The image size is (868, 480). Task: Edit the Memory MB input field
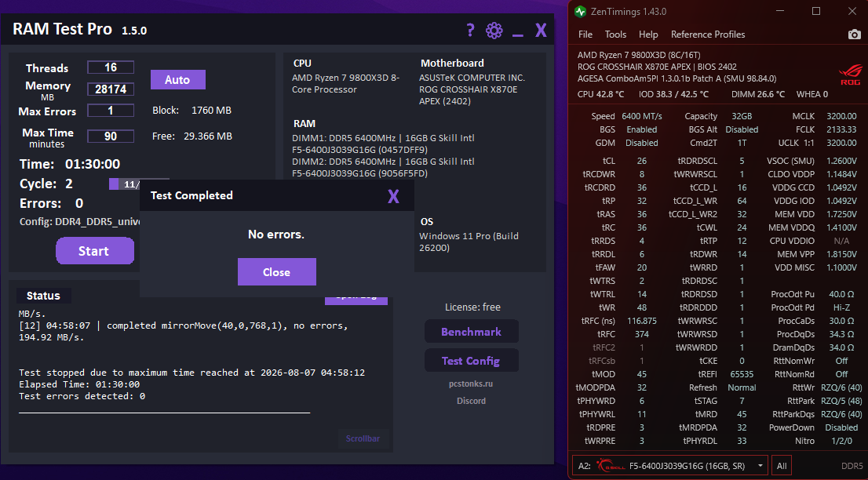(111, 89)
